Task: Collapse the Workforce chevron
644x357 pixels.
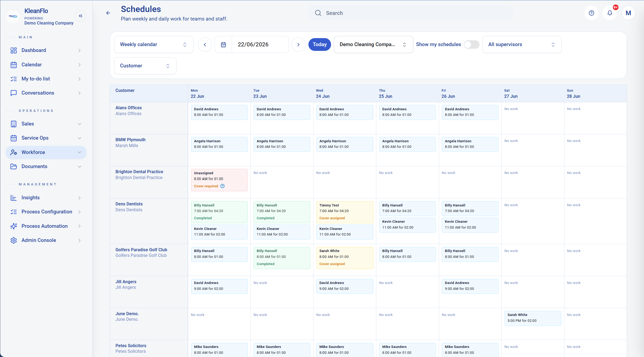Action: (79, 152)
